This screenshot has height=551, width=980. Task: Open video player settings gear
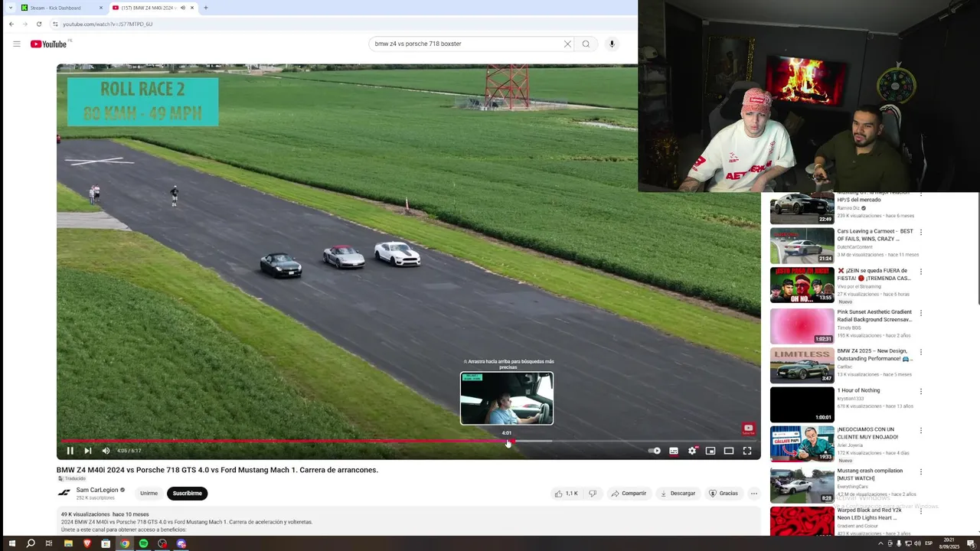tap(692, 451)
